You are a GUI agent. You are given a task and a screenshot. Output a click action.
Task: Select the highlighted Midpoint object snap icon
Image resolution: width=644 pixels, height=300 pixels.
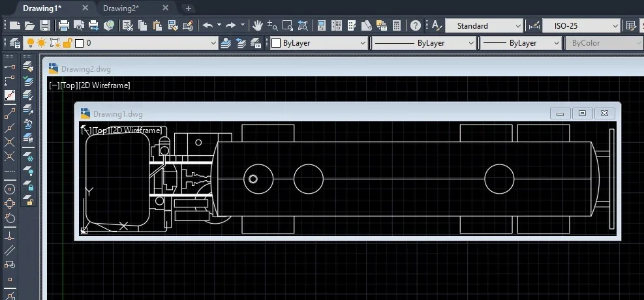(10, 95)
